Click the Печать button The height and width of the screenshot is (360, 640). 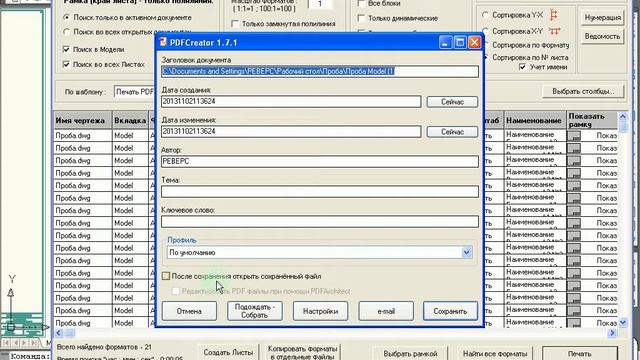(x=580, y=353)
